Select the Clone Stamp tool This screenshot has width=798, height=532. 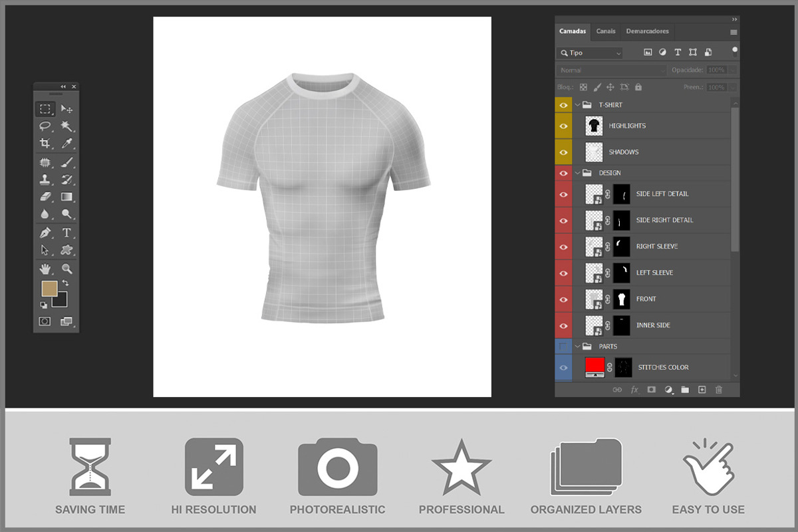(x=45, y=180)
